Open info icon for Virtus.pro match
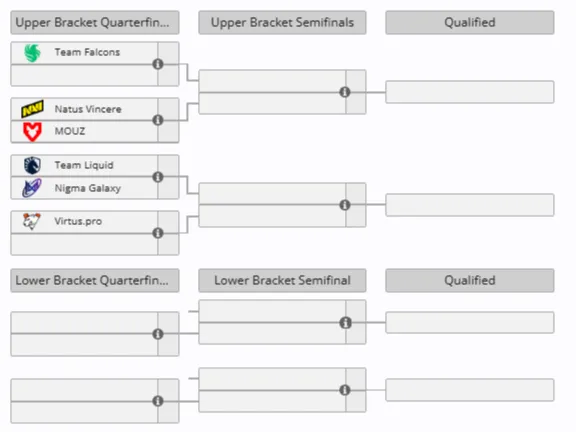Image resolution: width=576 pixels, height=432 pixels. click(x=158, y=233)
